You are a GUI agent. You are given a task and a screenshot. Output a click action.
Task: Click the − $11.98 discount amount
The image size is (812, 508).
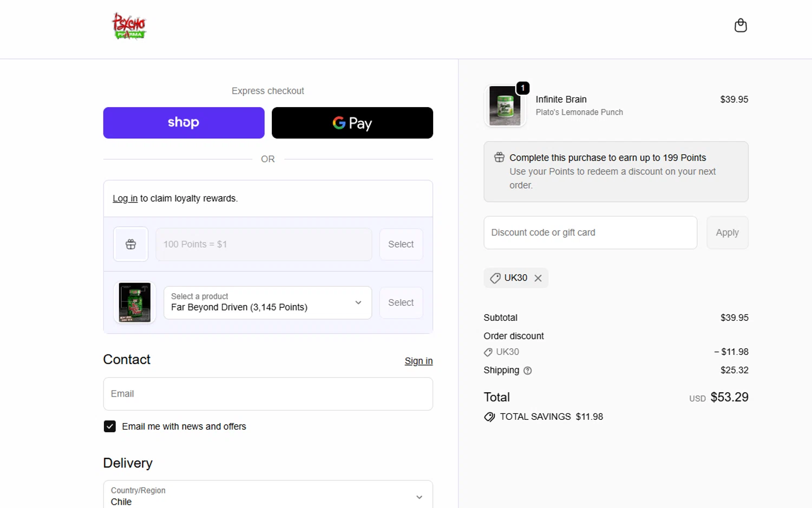[x=731, y=352]
